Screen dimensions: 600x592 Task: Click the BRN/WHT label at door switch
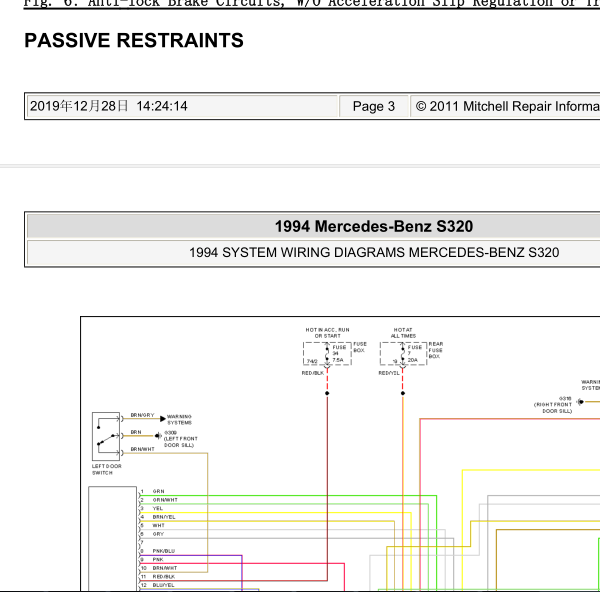(x=142, y=449)
